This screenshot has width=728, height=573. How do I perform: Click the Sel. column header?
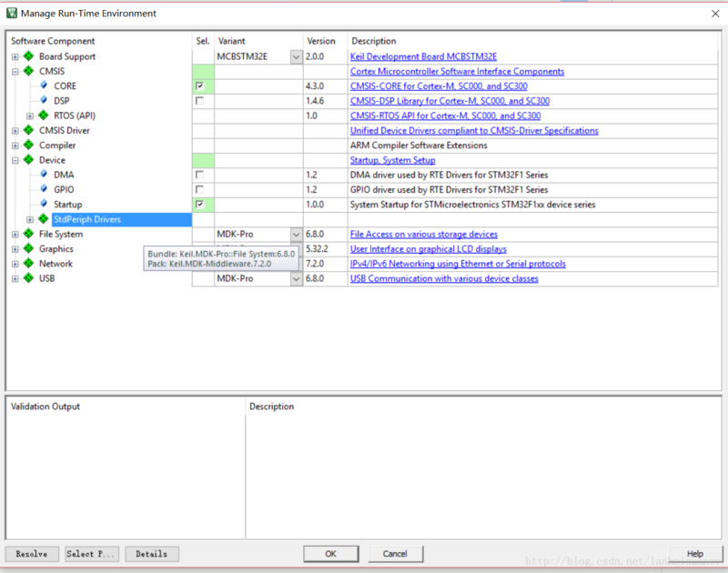point(203,41)
